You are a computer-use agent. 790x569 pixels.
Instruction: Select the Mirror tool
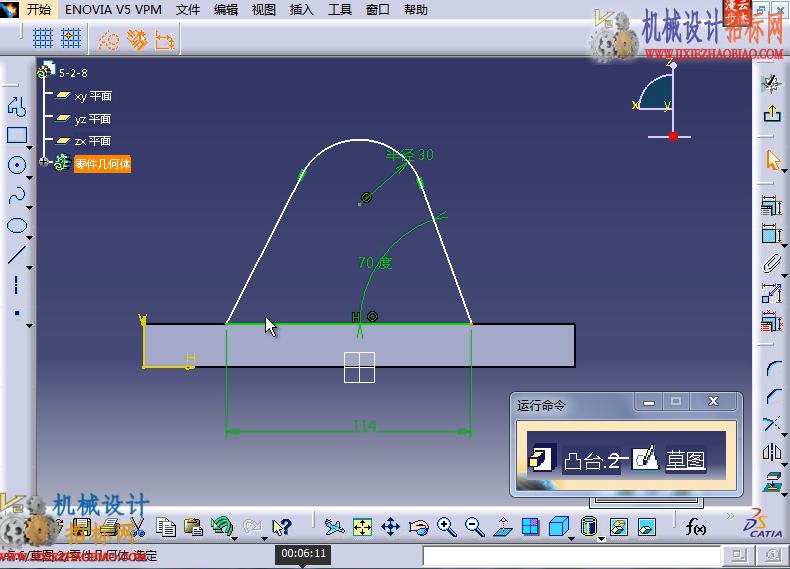(772, 452)
